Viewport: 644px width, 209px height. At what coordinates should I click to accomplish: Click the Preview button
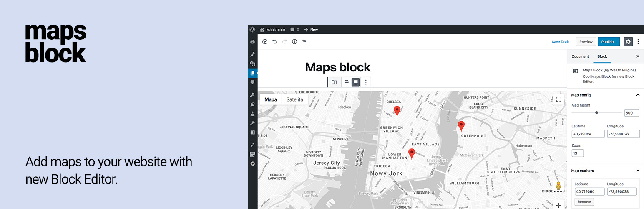[x=586, y=42]
